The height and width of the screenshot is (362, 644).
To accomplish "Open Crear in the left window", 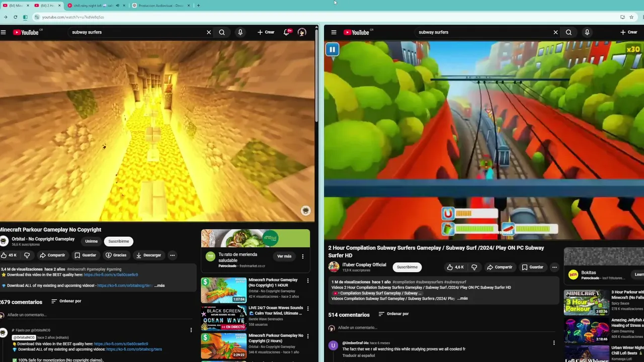I will click(x=266, y=32).
